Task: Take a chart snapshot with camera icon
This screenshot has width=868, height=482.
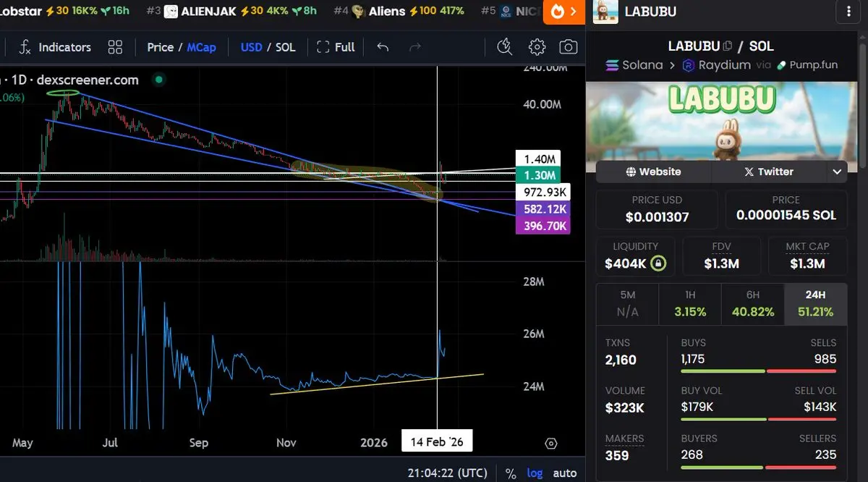Action: tap(569, 47)
